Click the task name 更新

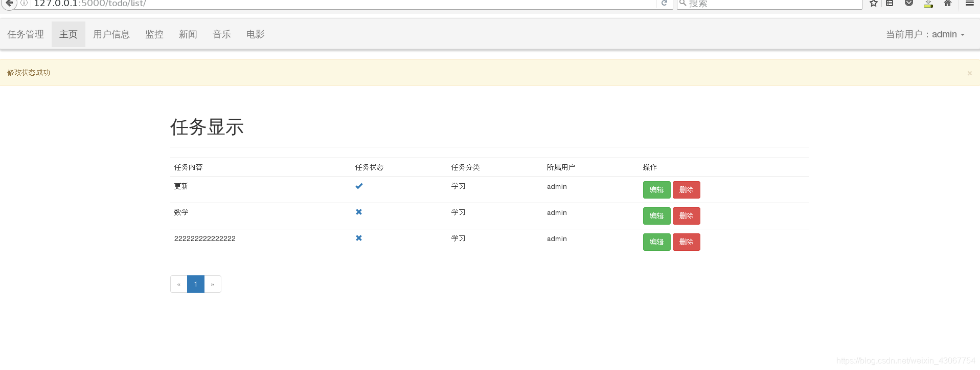(181, 186)
